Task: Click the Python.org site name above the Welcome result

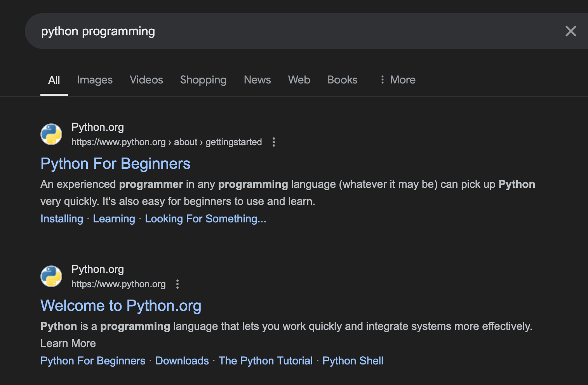Action: point(97,269)
